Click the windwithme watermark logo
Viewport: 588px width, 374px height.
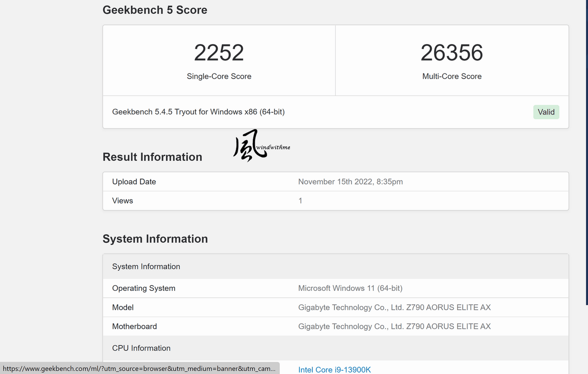pos(262,146)
